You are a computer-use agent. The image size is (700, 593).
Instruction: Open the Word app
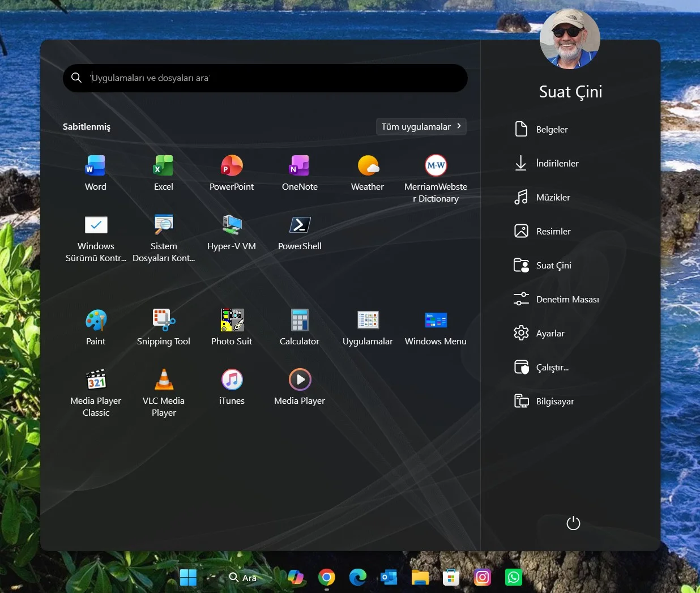[96, 173]
